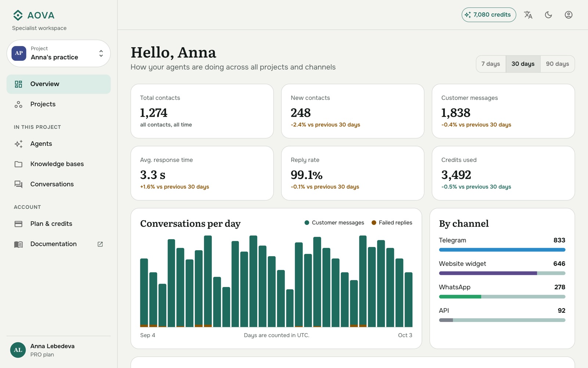588x368 pixels.
Task: Click the AOVA logo icon
Action: point(18,15)
